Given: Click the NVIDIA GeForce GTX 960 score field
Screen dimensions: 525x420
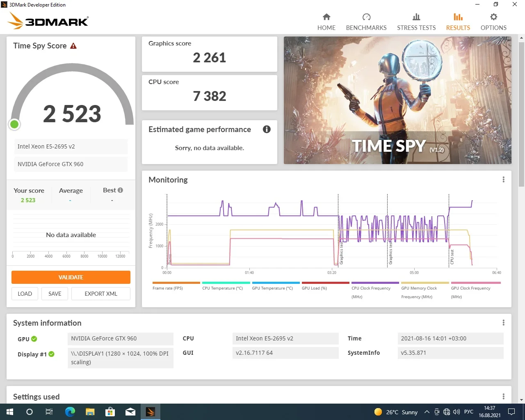Looking at the screenshot, I should click(x=71, y=164).
